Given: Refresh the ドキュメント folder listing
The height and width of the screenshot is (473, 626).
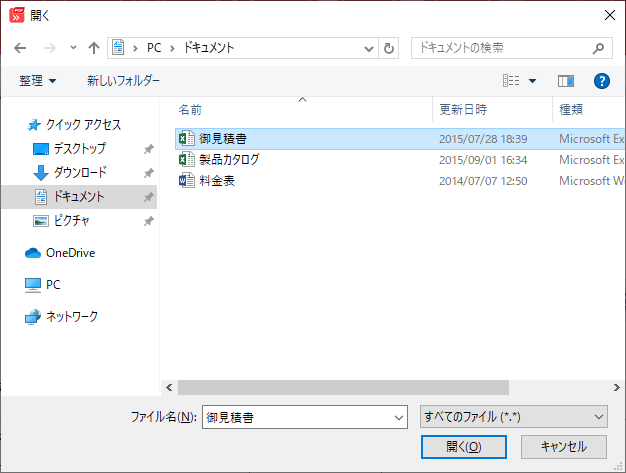Looking at the screenshot, I should point(388,48).
